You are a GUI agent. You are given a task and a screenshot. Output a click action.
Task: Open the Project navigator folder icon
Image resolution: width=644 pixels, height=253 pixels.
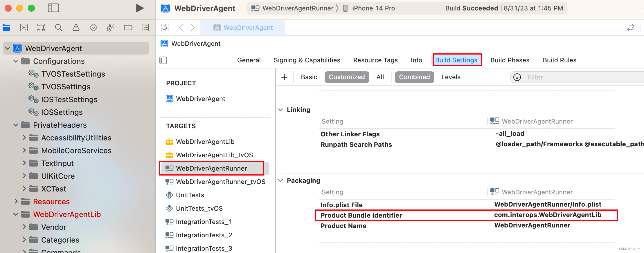(6, 28)
